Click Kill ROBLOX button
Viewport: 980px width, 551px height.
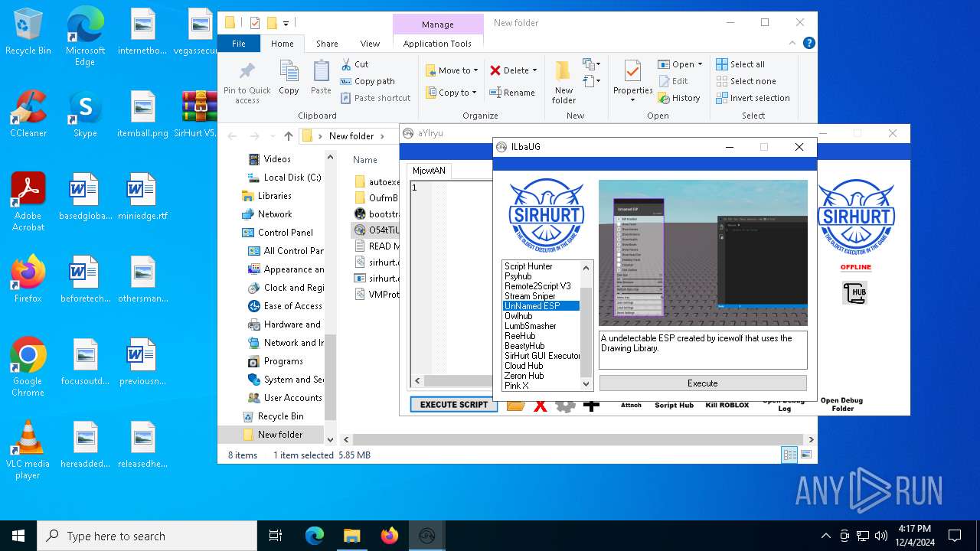[x=727, y=405]
